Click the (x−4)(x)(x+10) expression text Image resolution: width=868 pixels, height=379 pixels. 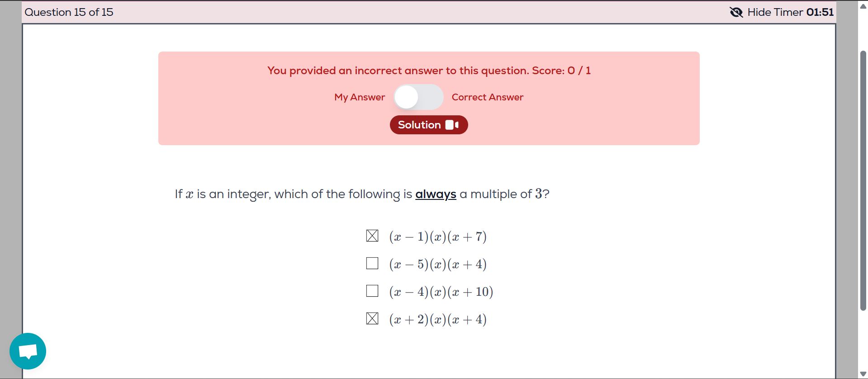(441, 292)
